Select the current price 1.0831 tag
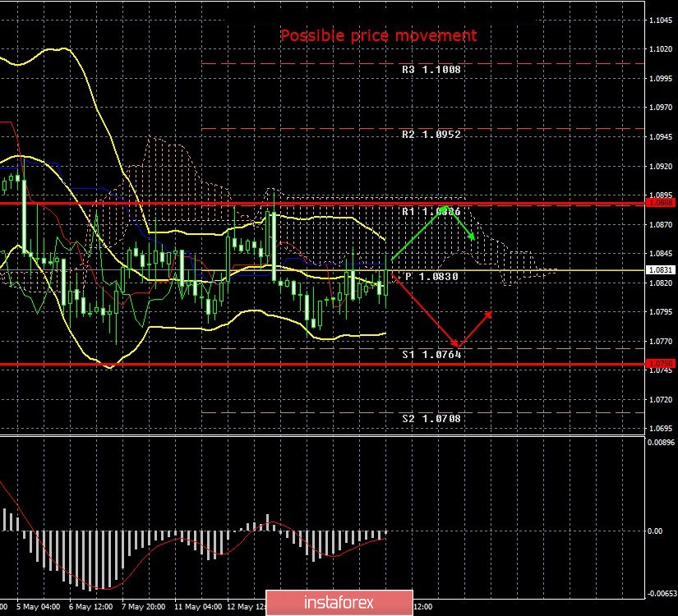678x616 pixels. tap(660, 269)
